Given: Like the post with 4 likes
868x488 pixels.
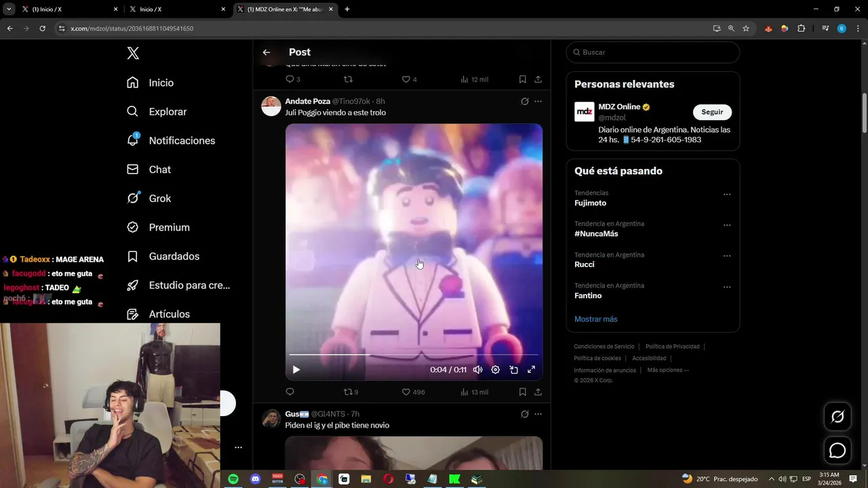Looking at the screenshot, I should pyautogui.click(x=409, y=79).
